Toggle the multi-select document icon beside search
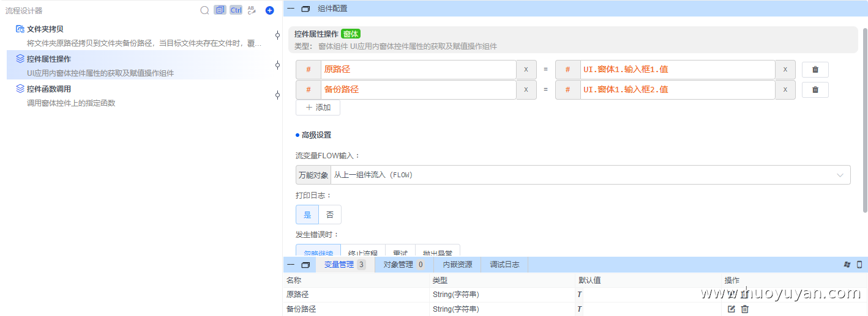 tap(220, 10)
